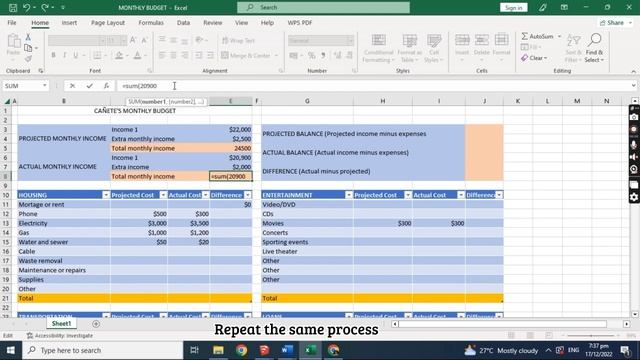Switch to the Page Layout tab
The height and width of the screenshot is (360, 640).
click(108, 23)
